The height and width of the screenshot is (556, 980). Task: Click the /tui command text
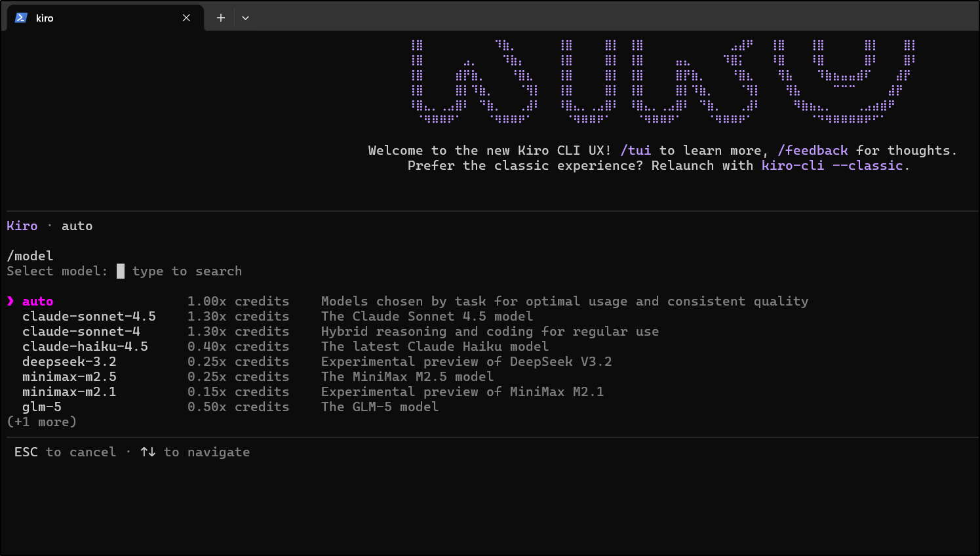[636, 151]
